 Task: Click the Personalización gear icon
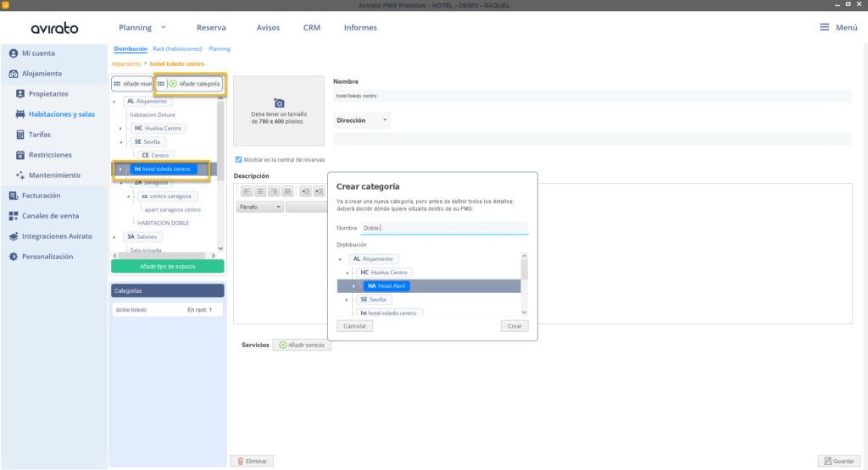(x=14, y=257)
